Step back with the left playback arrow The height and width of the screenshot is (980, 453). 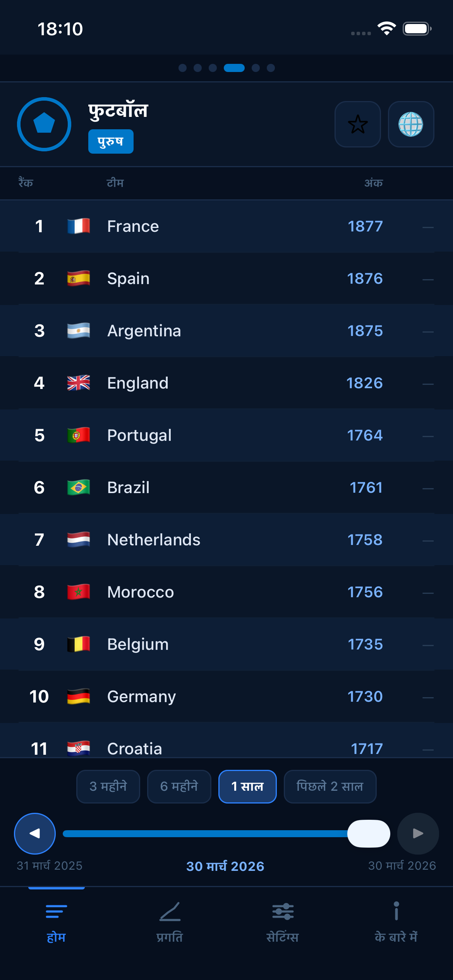(34, 834)
